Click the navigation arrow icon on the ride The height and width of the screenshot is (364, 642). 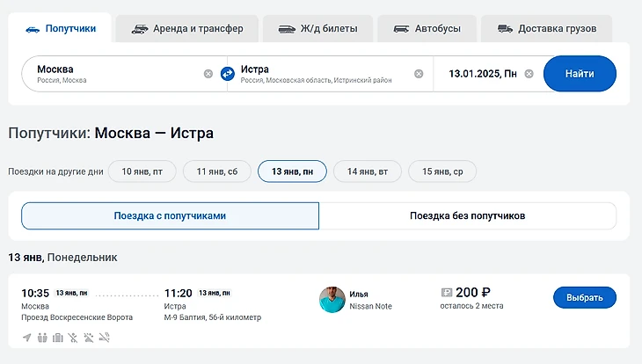coord(27,337)
